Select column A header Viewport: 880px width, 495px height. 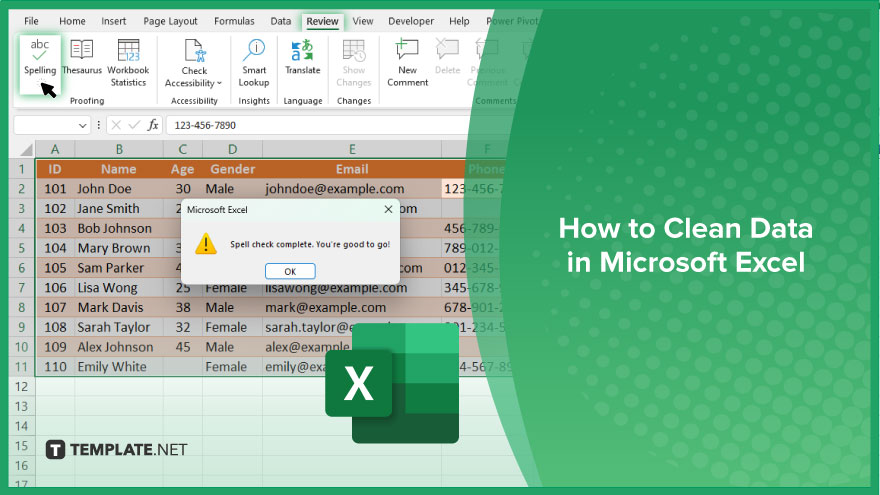[x=55, y=149]
